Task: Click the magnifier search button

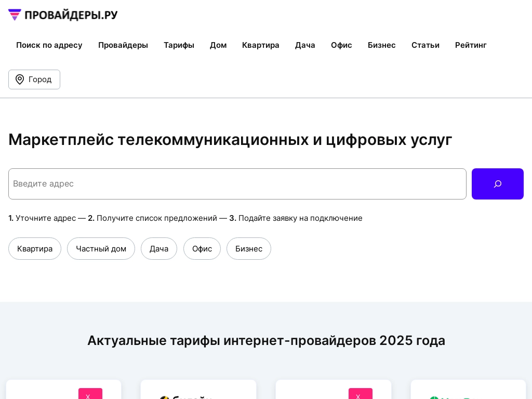Action: 497,184
